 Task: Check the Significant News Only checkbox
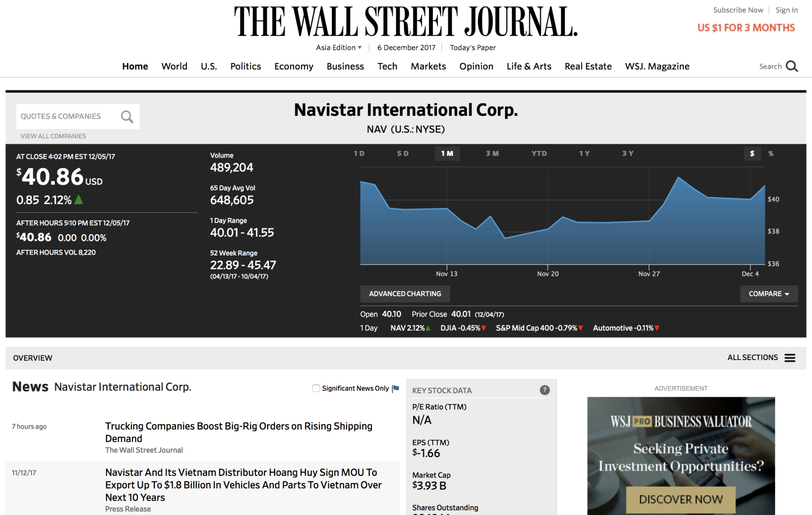point(316,388)
